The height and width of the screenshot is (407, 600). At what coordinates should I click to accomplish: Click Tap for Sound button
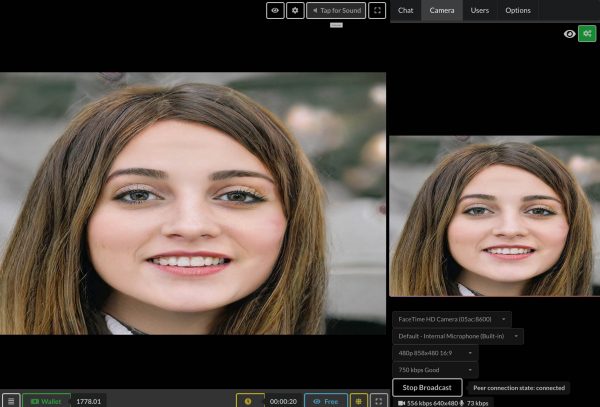(335, 10)
